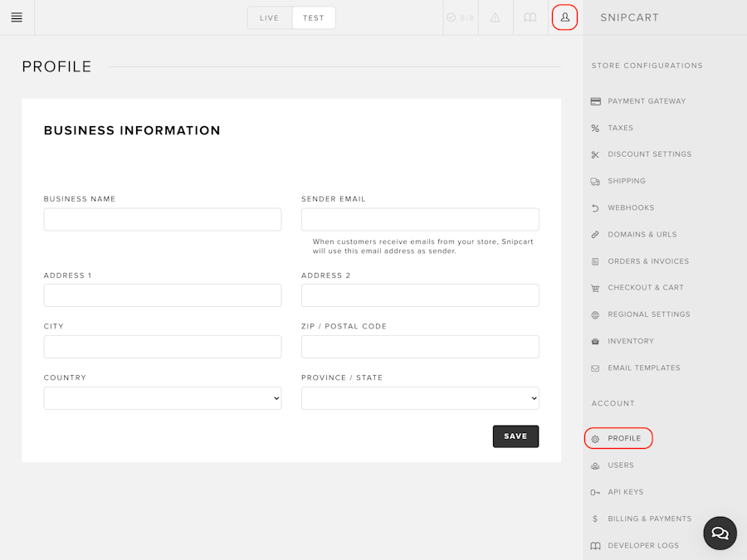Switch to Test mode
747x560 pixels.
tap(314, 17)
